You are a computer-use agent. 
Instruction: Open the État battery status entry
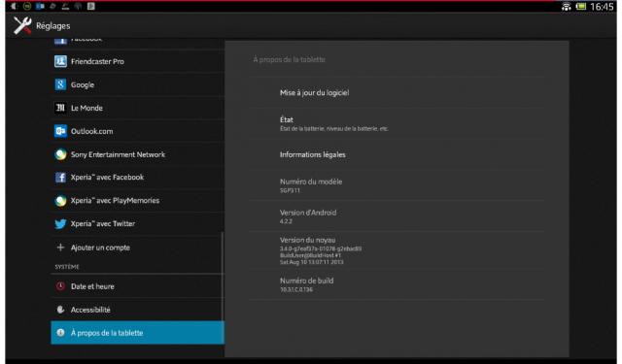pos(397,123)
